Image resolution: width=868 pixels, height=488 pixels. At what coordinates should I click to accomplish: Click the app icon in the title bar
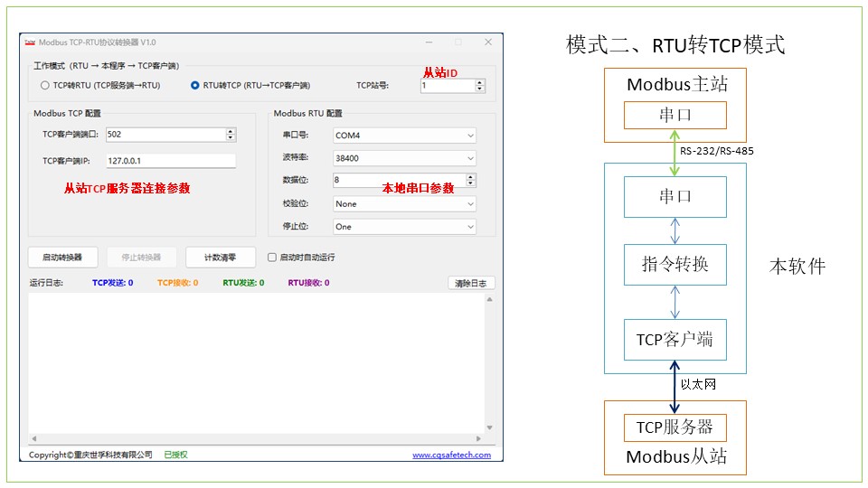[30, 42]
